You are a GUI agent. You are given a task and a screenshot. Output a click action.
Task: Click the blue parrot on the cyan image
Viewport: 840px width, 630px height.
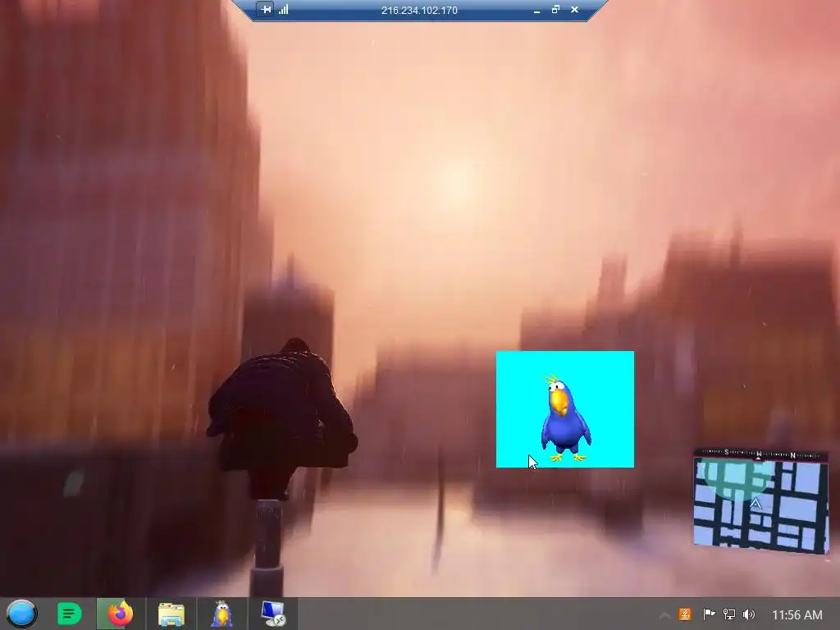(565, 419)
